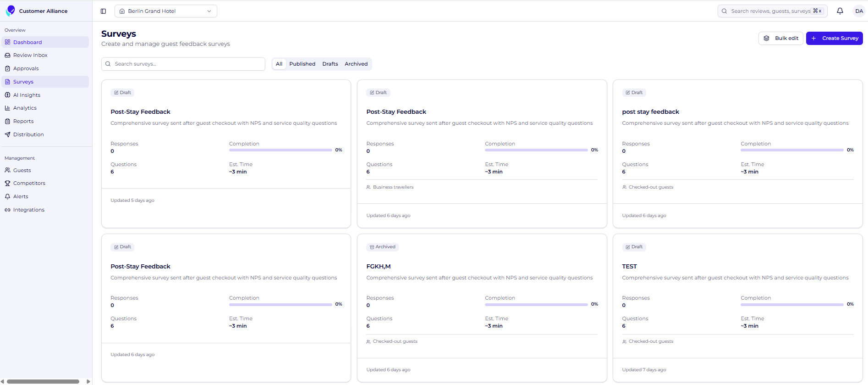Click the Search surveys input field
This screenshot has height=385, width=868.
click(x=183, y=64)
